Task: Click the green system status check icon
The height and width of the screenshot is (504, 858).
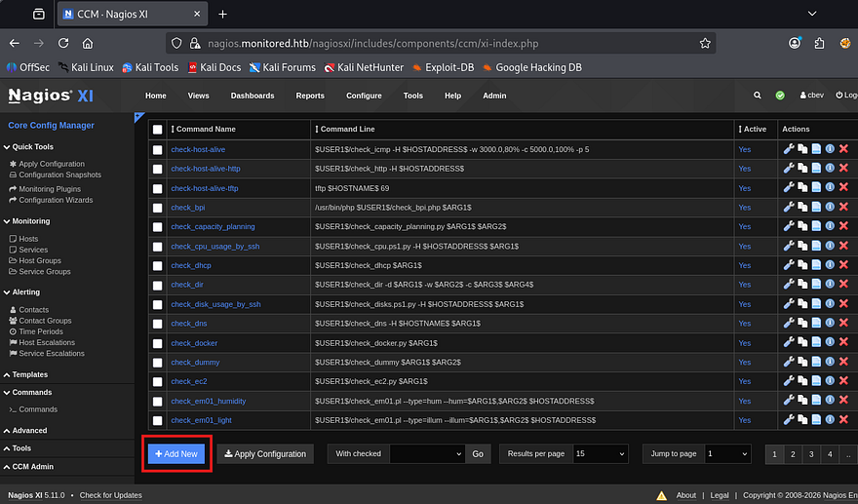Action: [x=780, y=96]
